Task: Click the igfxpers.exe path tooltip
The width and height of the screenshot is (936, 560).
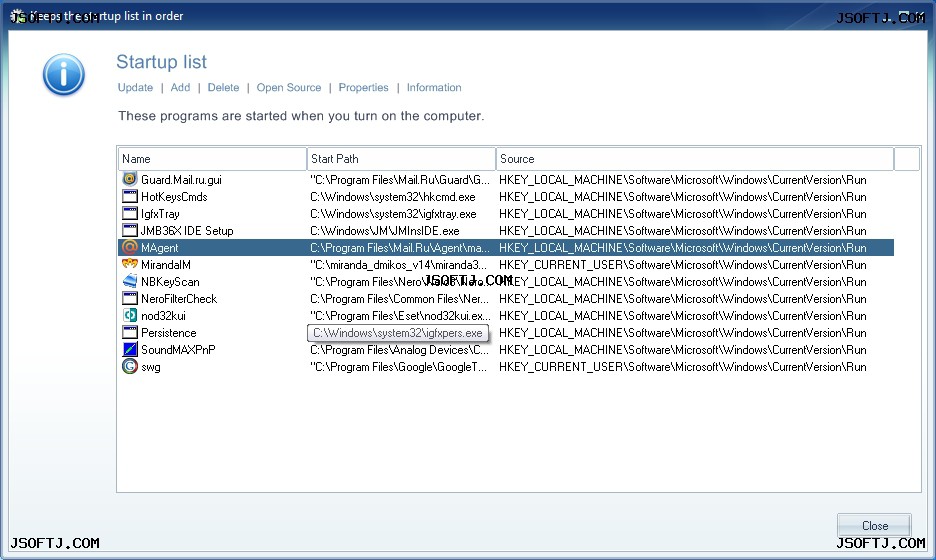Action: tap(398, 333)
